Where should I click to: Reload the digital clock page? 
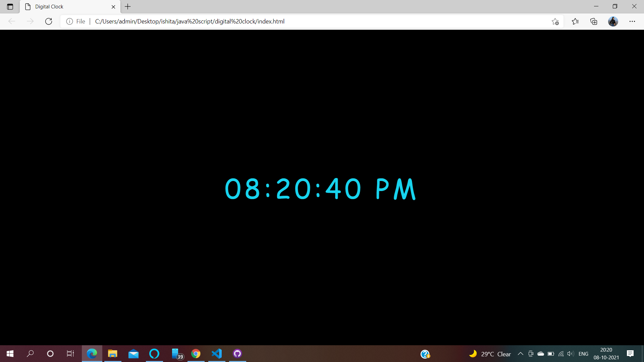49,21
